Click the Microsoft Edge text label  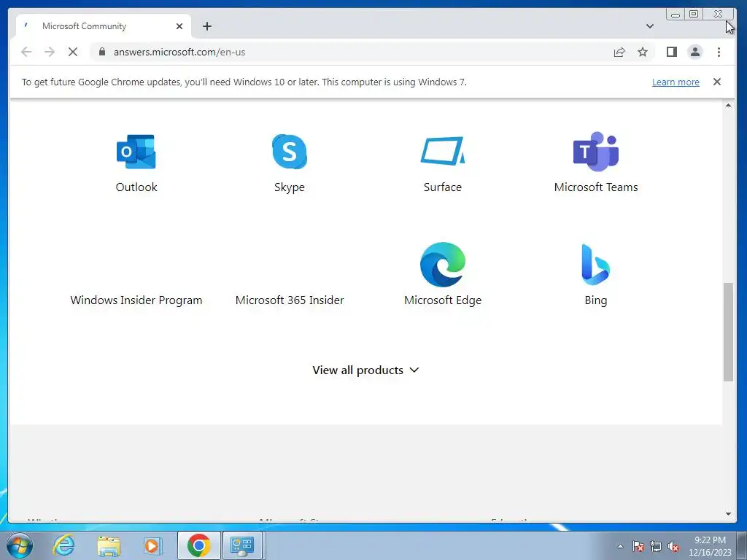pyautogui.click(x=443, y=300)
